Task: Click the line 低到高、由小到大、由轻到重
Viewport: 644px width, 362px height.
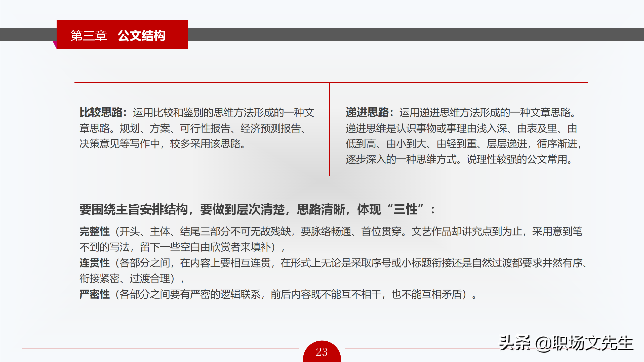Action: point(411,144)
